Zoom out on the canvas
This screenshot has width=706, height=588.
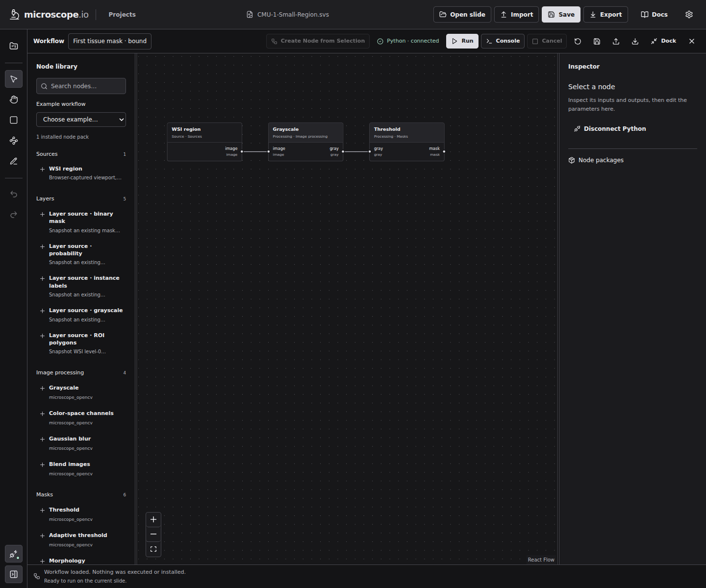153,534
